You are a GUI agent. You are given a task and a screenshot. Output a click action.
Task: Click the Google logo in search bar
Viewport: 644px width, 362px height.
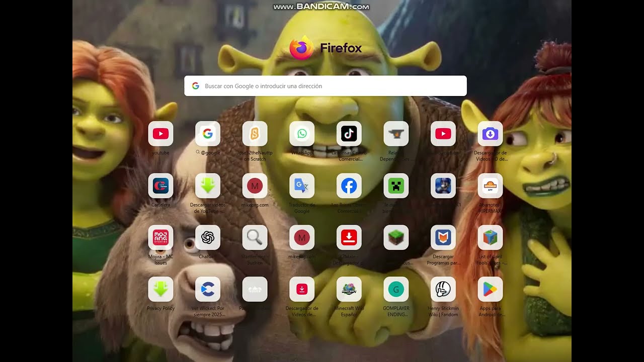(196, 86)
